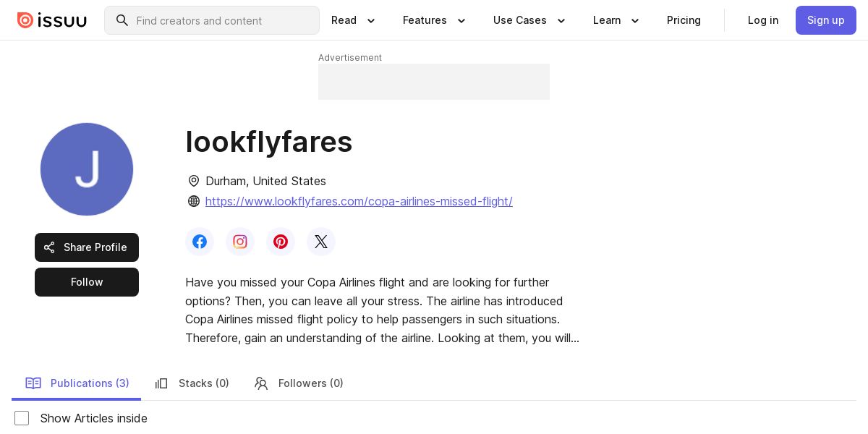Select the Publications (3) tab
Image resolution: width=868 pixels, height=434 pixels.
tap(77, 383)
